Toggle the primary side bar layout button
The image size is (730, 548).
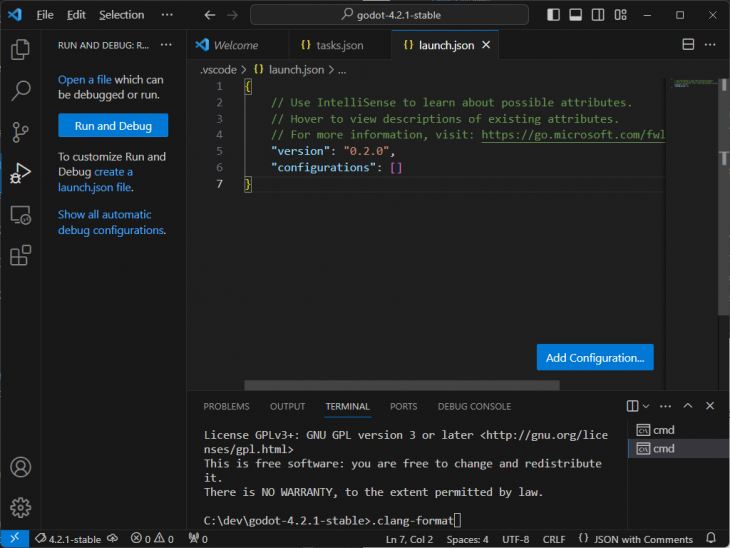coord(555,15)
